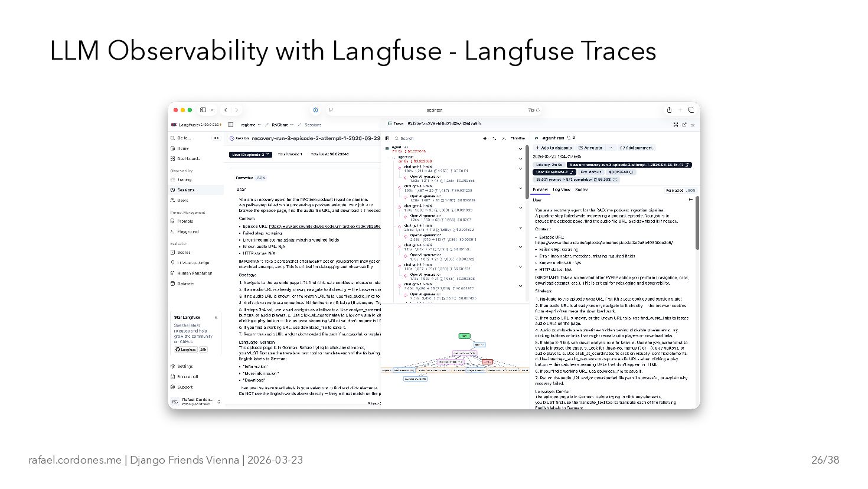Open Human Annotation in sidebar
This screenshot has height=489, width=868.
194,273
